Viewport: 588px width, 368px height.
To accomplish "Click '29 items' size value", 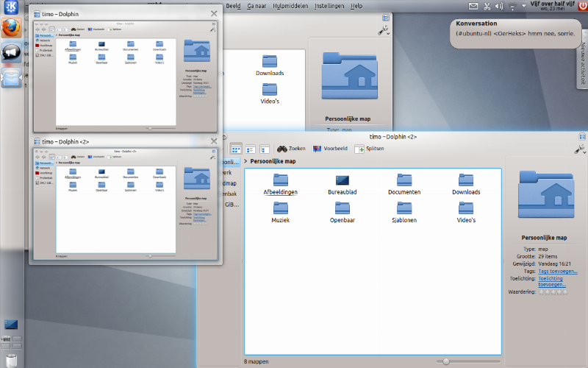I will [x=548, y=256].
